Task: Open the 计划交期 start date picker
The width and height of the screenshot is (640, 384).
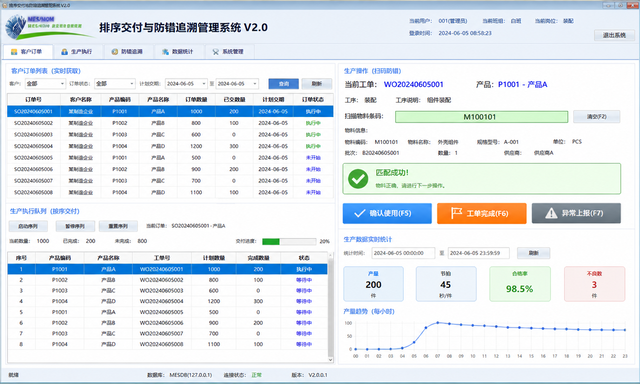Action: coord(186,84)
